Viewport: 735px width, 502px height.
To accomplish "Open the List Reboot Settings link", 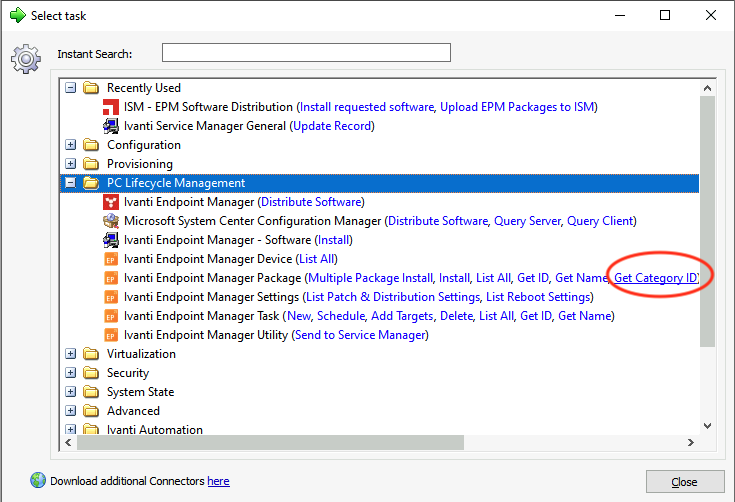I will (x=538, y=297).
